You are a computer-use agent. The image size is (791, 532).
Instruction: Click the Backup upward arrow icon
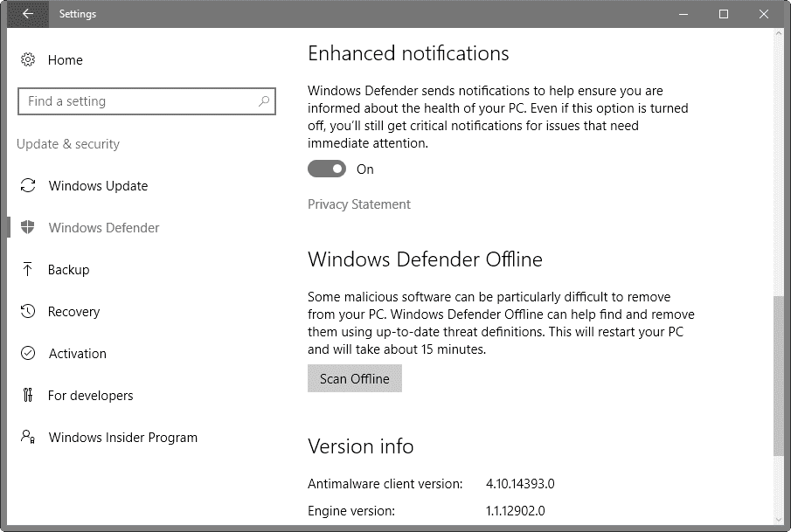point(28,269)
